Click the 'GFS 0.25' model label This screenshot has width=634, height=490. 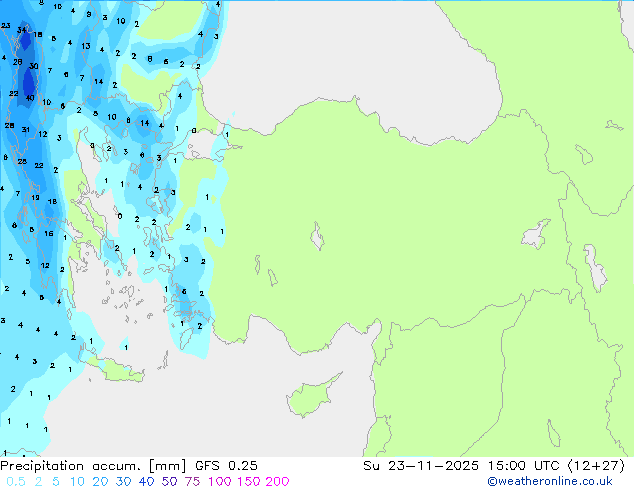click(x=226, y=466)
